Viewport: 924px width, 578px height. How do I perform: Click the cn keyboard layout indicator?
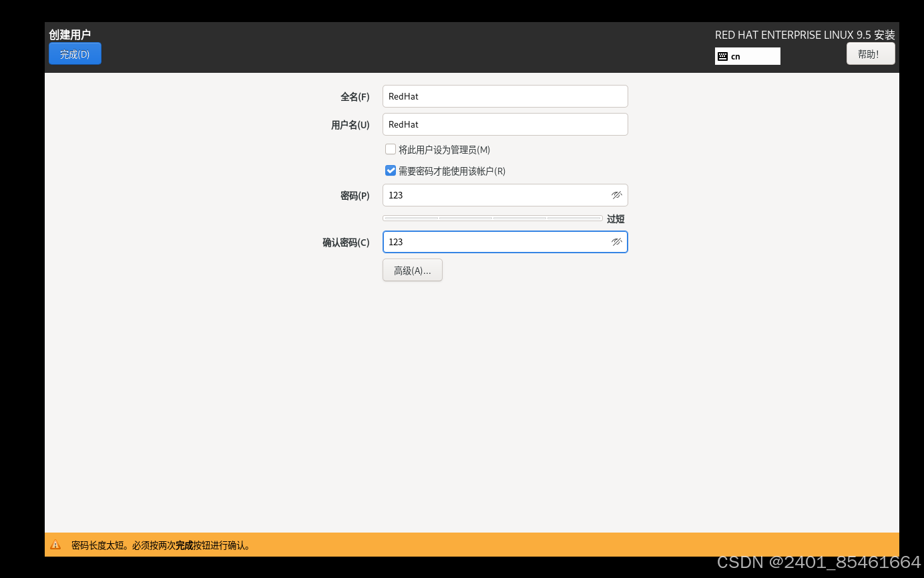tap(747, 56)
